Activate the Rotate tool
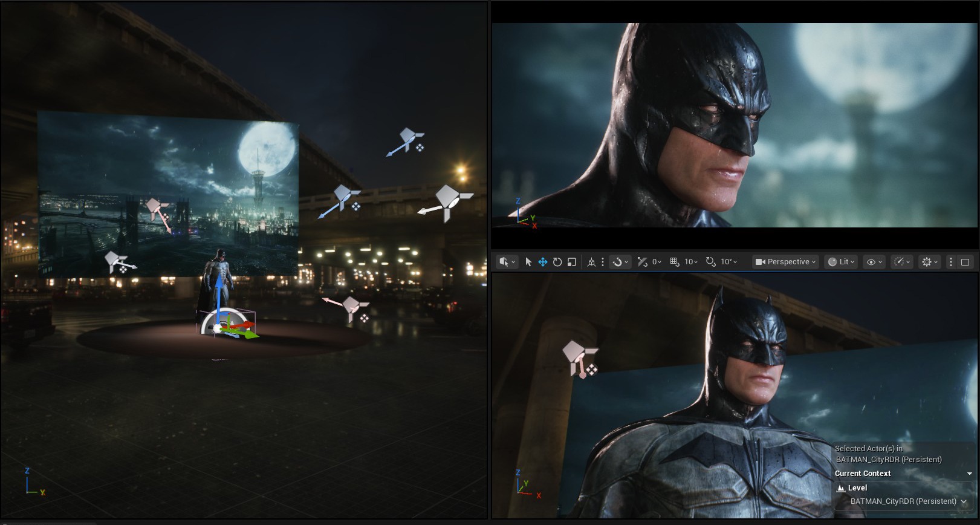The width and height of the screenshot is (980, 525). pos(557,262)
